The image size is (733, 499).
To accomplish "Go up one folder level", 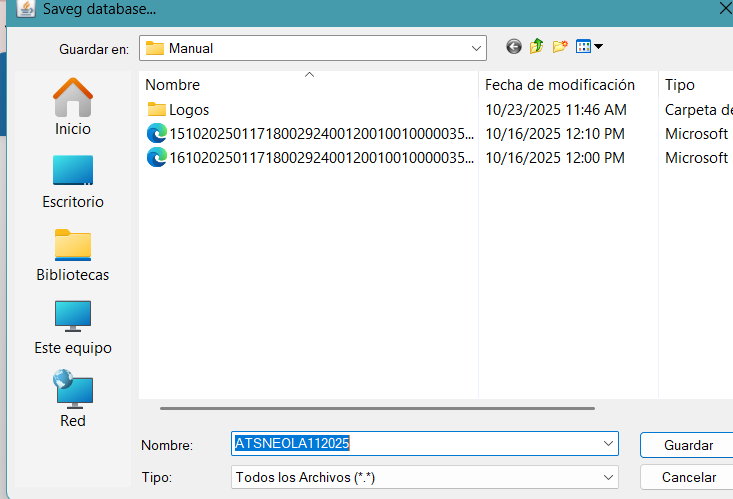I will [x=537, y=47].
